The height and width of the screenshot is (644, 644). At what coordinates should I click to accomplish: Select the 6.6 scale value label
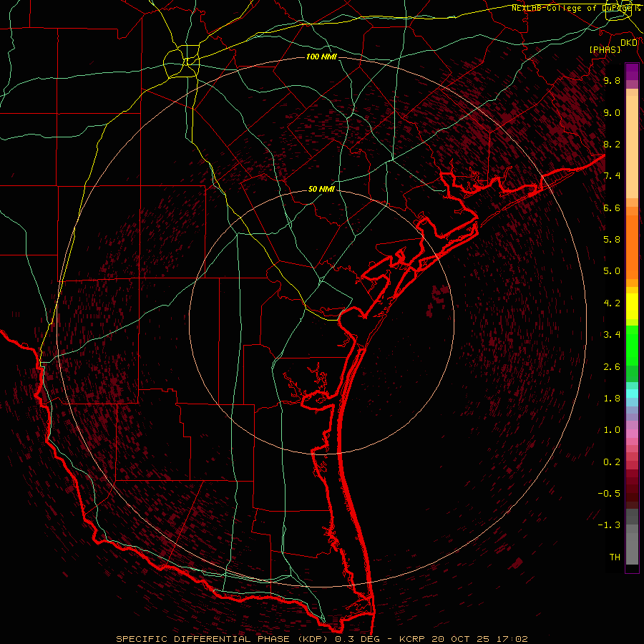[612, 208]
